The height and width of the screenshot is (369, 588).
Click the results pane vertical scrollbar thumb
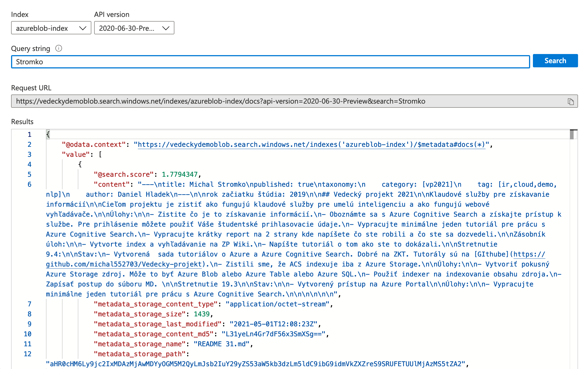click(x=571, y=135)
